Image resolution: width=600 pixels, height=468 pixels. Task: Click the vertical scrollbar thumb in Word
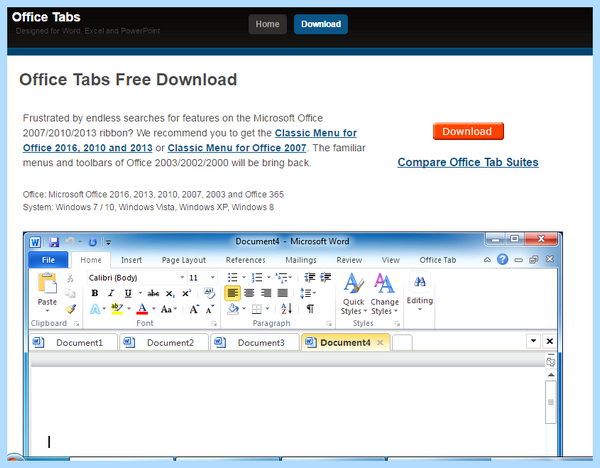point(550,402)
